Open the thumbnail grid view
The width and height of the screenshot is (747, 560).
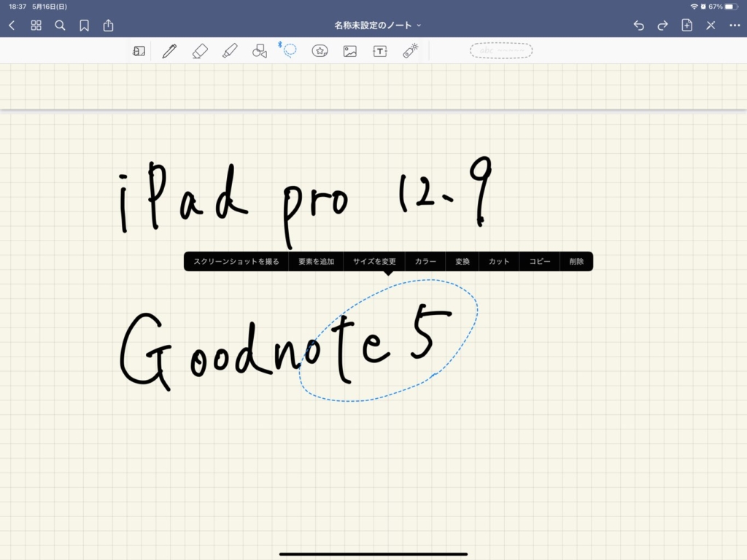coord(36,26)
